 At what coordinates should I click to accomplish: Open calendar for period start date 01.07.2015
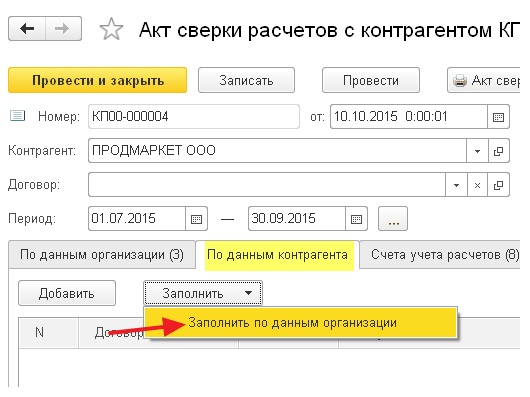[x=196, y=219]
